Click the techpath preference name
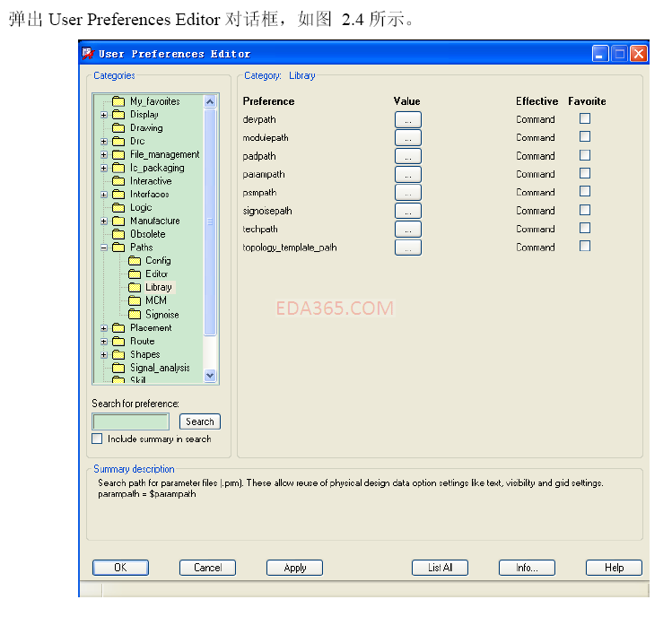The height and width of the screenshot is (617, 672). click(260, 230)
